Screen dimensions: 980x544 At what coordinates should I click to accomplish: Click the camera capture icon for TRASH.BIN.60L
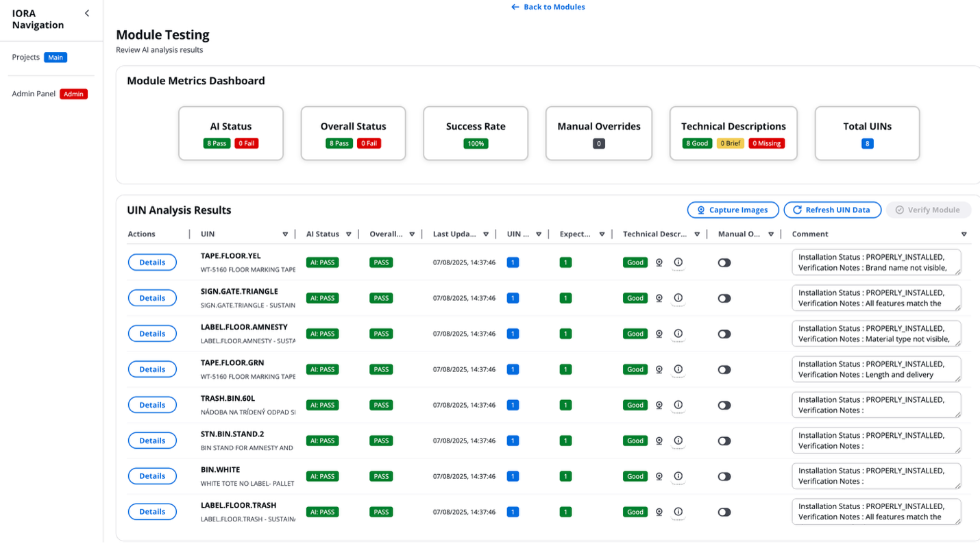point(659,405)
